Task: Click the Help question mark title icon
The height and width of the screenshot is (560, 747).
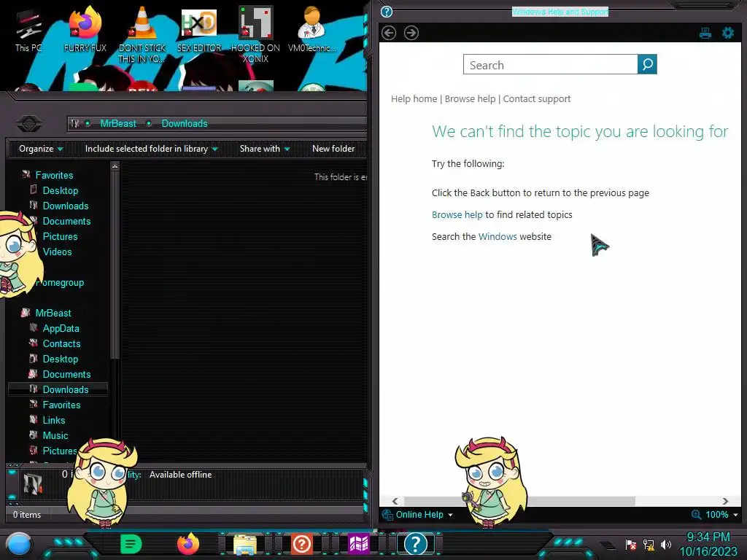Action: coord(387,12)
